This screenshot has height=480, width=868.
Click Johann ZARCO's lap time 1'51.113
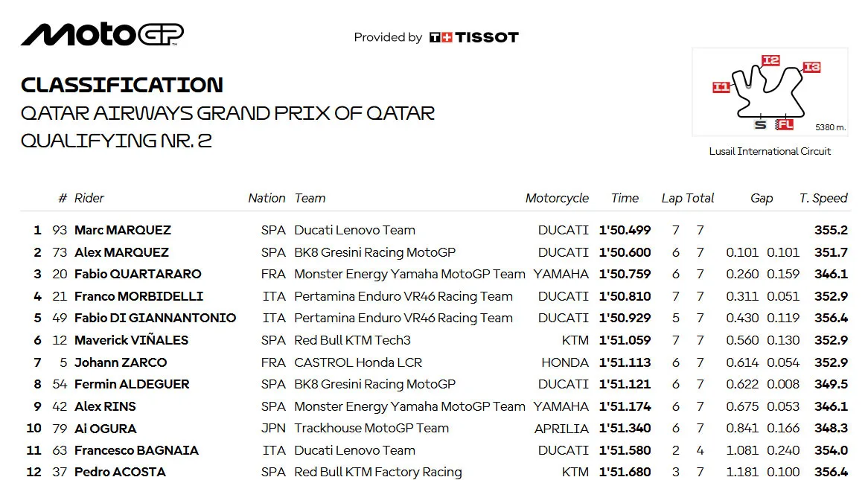(x=625, y=362)
